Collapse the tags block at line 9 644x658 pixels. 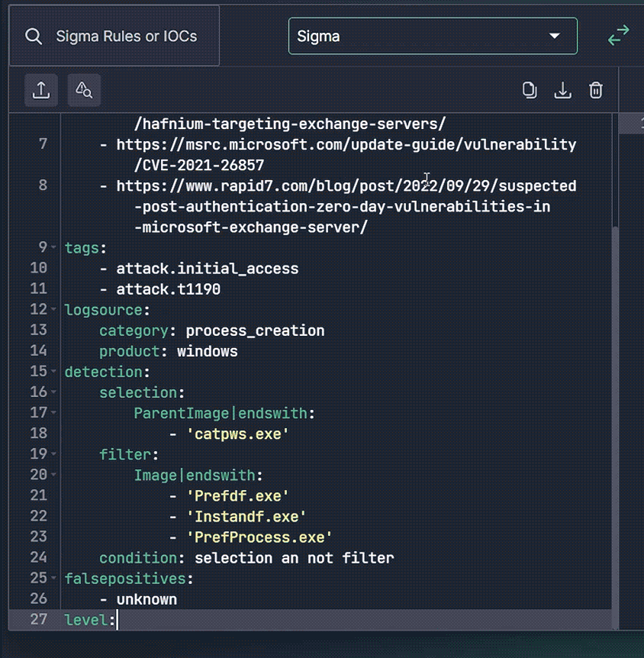pos(53,247)
